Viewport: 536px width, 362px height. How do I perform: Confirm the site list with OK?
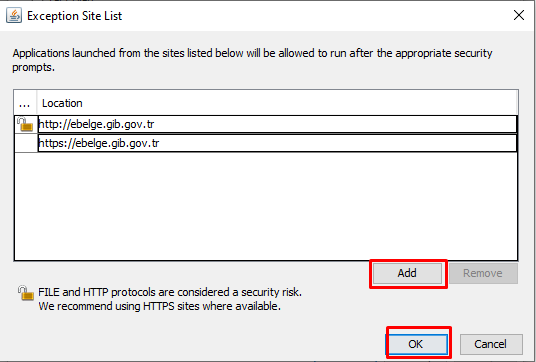(x=416, y=344)
